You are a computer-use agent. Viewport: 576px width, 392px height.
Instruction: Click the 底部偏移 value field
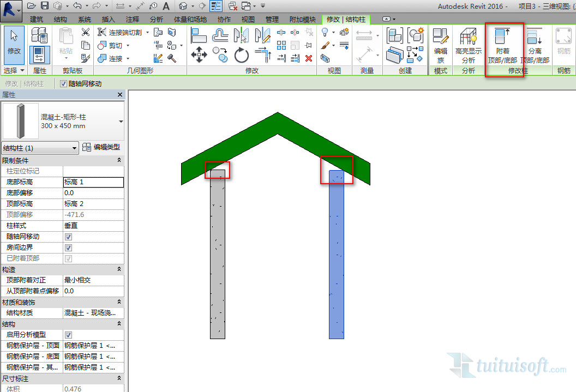click(93, 193)
